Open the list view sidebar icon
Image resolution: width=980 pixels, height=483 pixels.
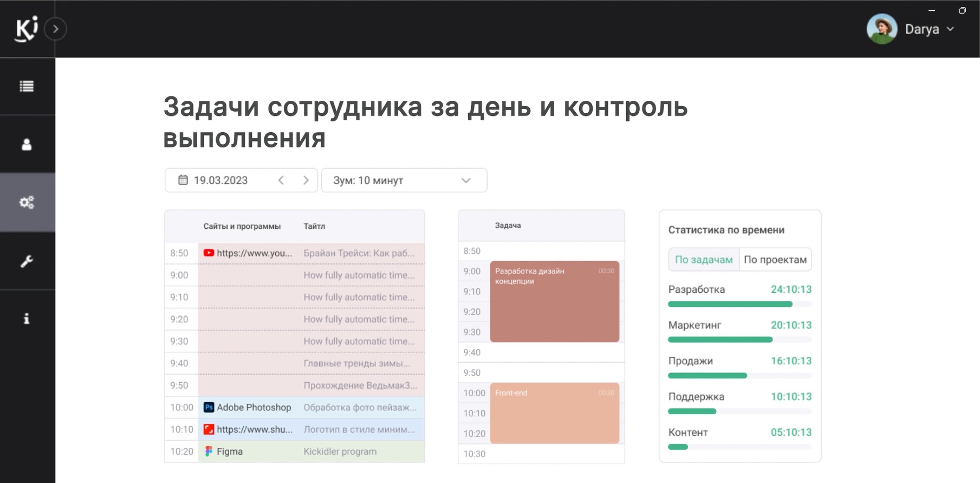27,86
